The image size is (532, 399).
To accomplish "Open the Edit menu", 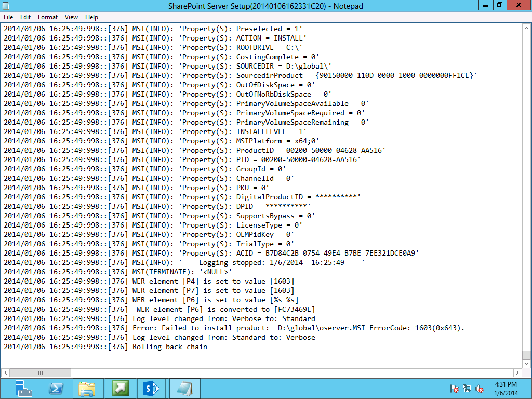I will point(25,17).
